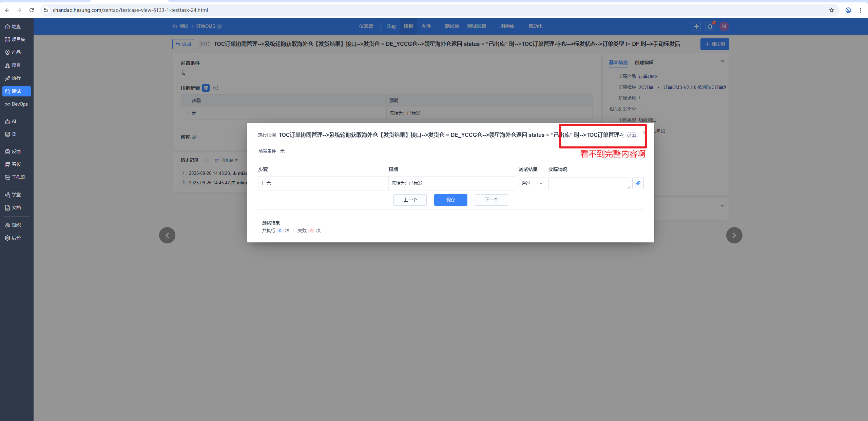Expand the 订单OMS product dropdown
The height and width of the screenshot is (421, 868).
pos(219,26)
